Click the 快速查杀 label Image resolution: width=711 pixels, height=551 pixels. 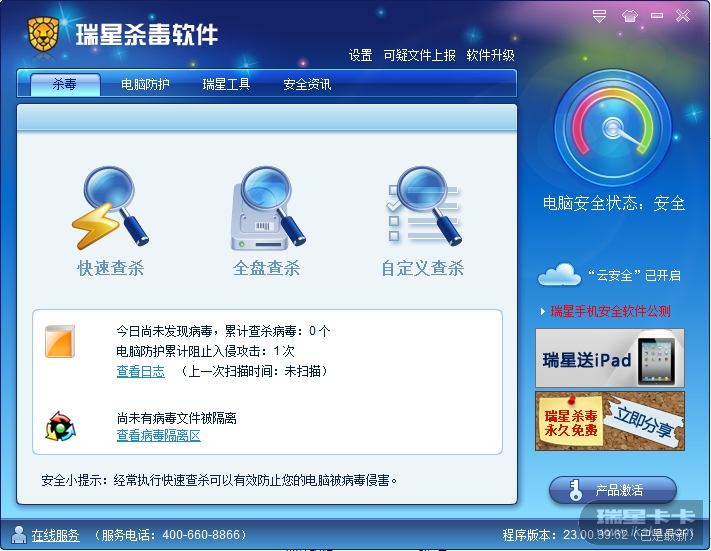(x=111, y=268)
